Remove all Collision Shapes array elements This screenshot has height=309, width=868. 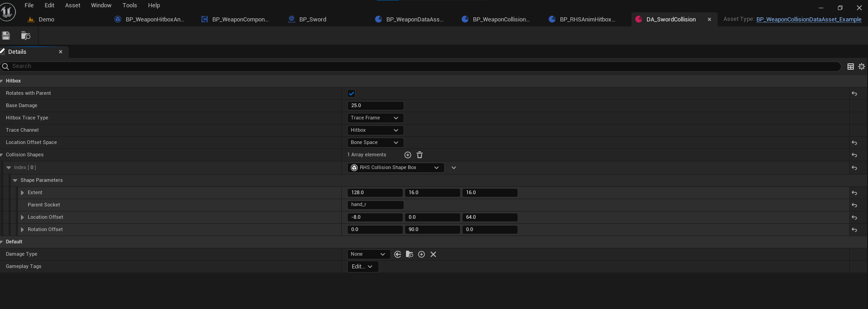tap(420, 155)
